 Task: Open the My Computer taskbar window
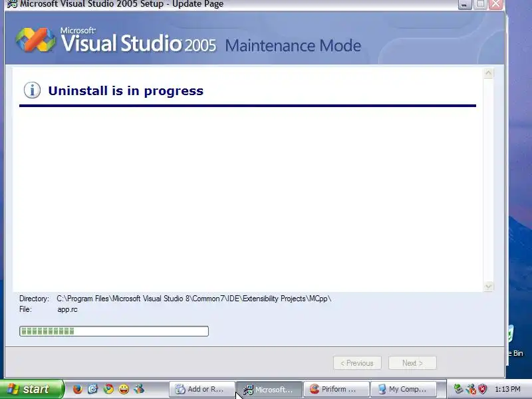404,389
